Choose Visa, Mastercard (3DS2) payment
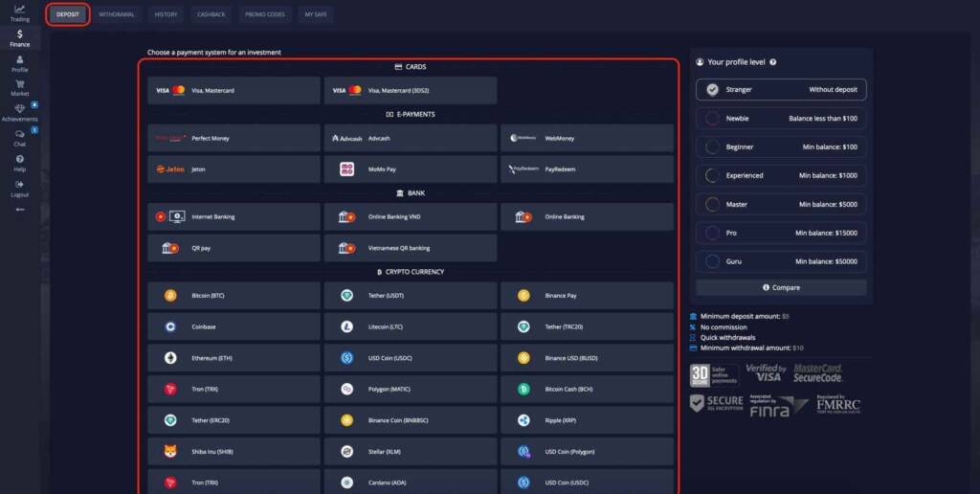This screenshot has width=980, height=494. pos(411,91)
